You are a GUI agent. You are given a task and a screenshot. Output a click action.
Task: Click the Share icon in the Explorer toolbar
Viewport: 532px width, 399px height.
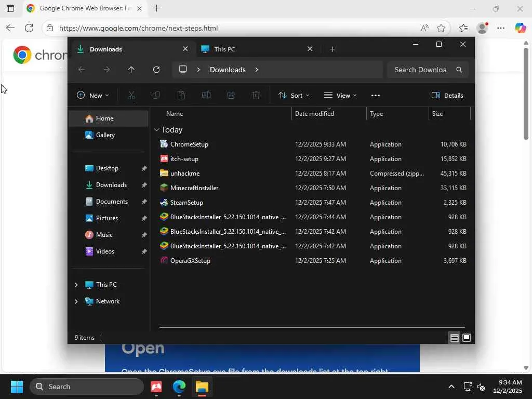point(231,96)
